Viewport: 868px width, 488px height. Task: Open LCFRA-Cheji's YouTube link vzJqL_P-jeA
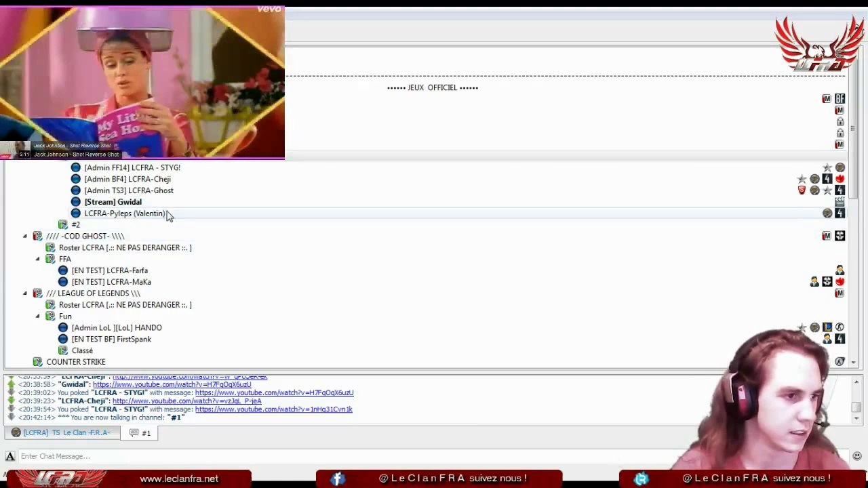click(x=187, y=401)
